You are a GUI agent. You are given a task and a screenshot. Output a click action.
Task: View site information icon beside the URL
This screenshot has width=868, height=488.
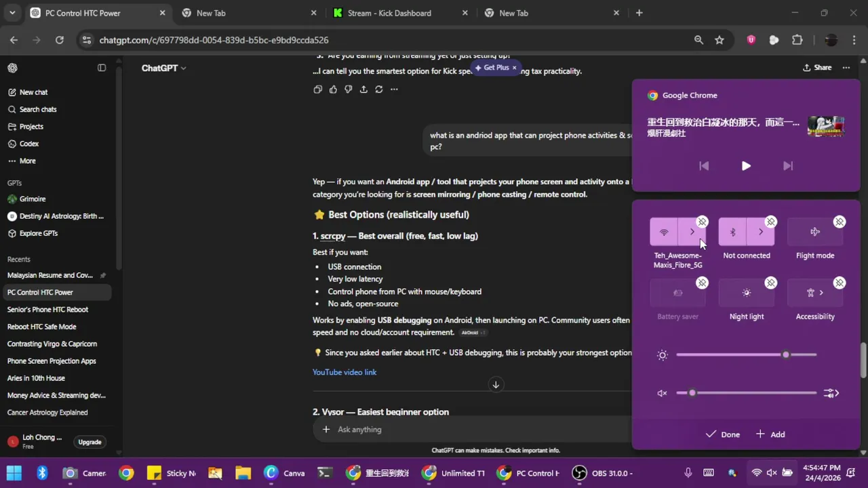[86, 40]
